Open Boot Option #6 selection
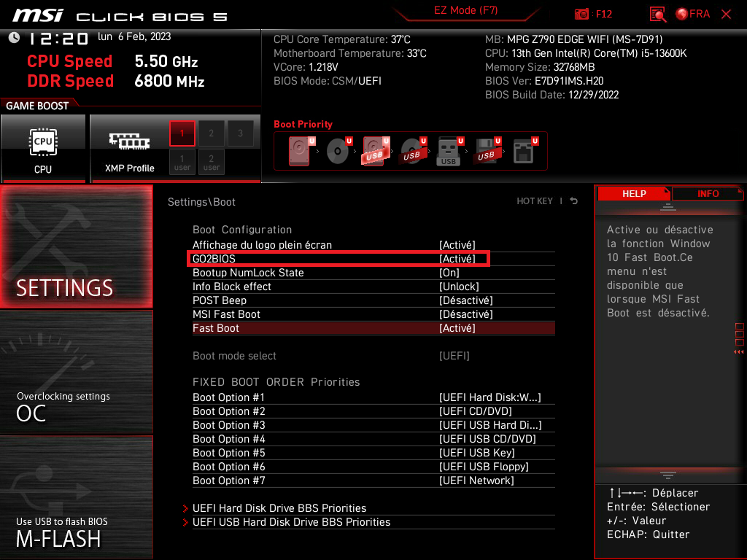 click(373, 466)
